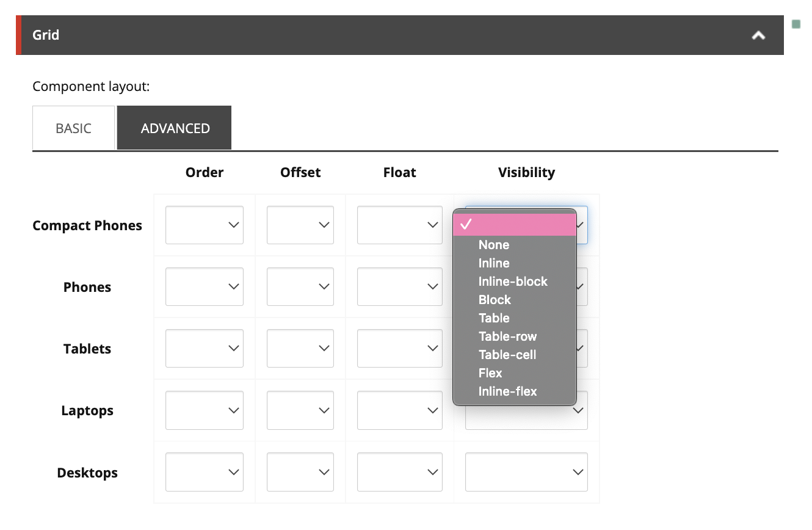Click the Component layout label

(91, 87)
